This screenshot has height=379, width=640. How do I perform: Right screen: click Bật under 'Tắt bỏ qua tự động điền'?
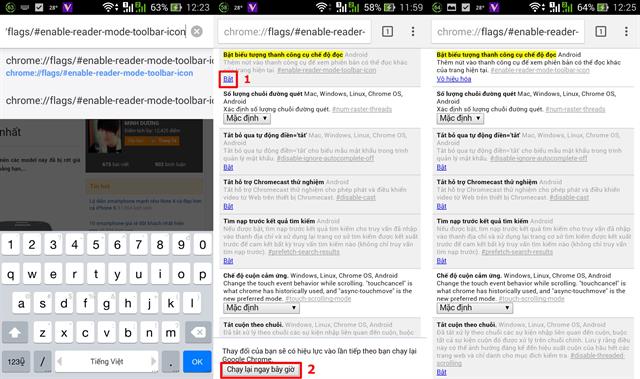coord(442,167)
